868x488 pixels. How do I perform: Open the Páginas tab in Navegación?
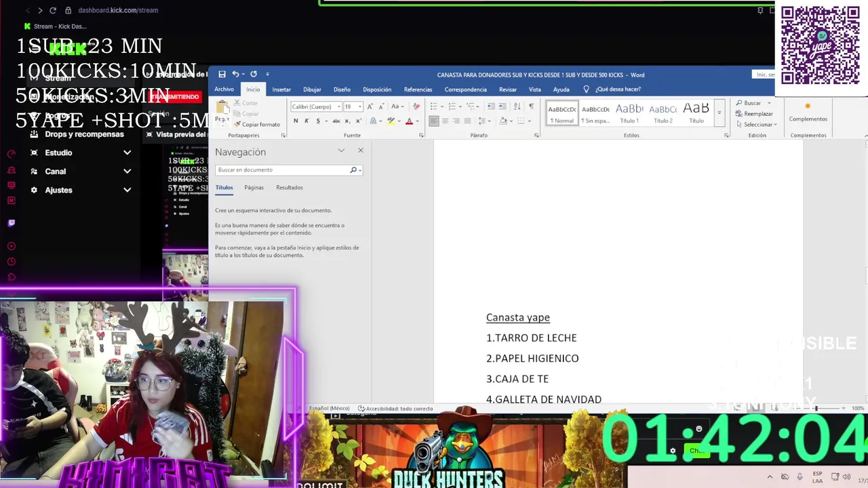[254, 188]
